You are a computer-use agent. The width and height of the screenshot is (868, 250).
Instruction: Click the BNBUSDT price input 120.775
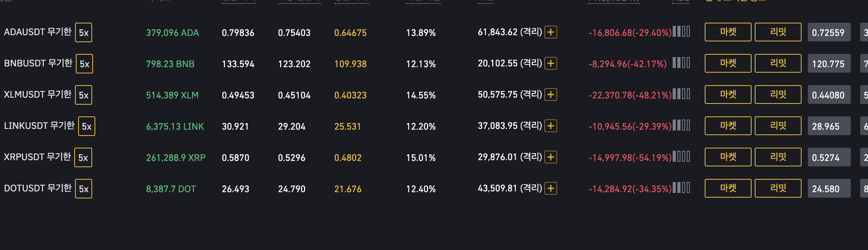(x=829, y=64)
